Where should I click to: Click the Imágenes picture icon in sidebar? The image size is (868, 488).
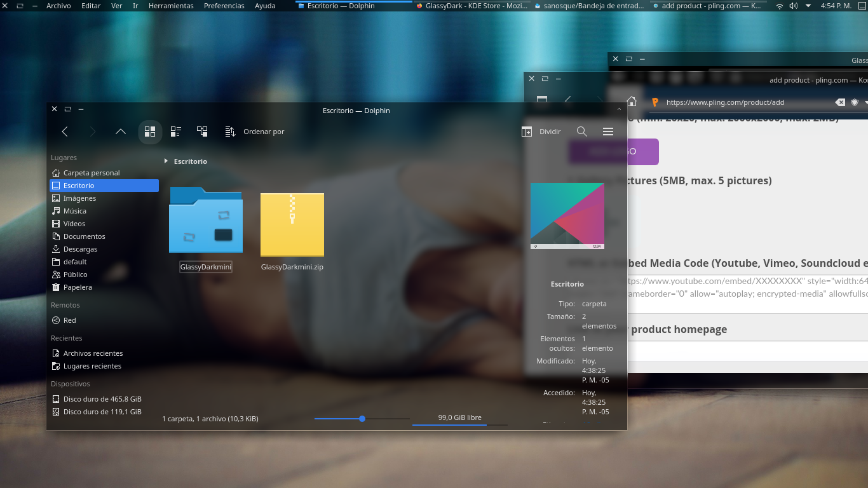(x=56, y=198)
